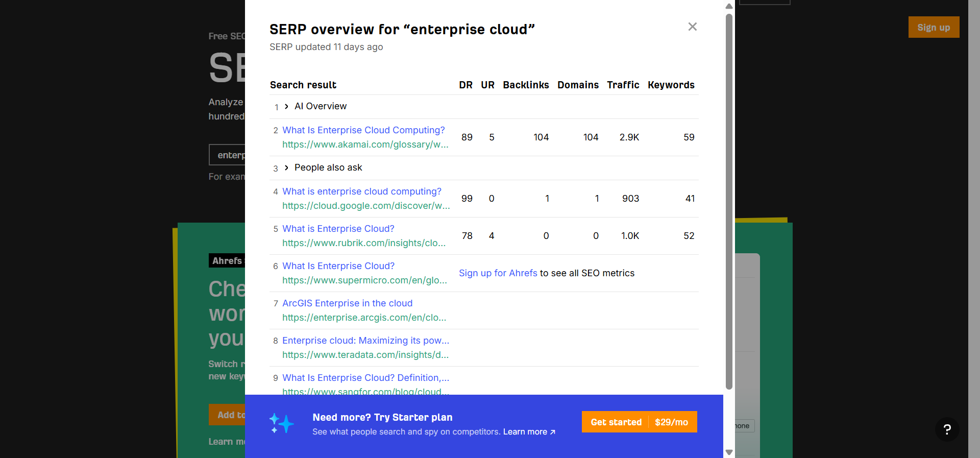Open 'What Is Enterprise Cloud? Definition,...' result
This screenshot has height=458, width=980.
tap(366, 378)
